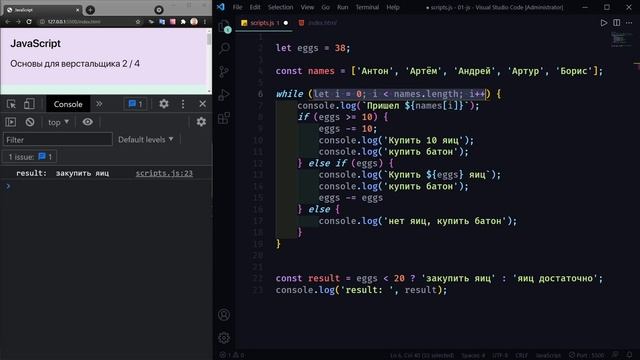Bookmark this page with the star
This screenshot has height=360, width=640.
click(138, 22)
